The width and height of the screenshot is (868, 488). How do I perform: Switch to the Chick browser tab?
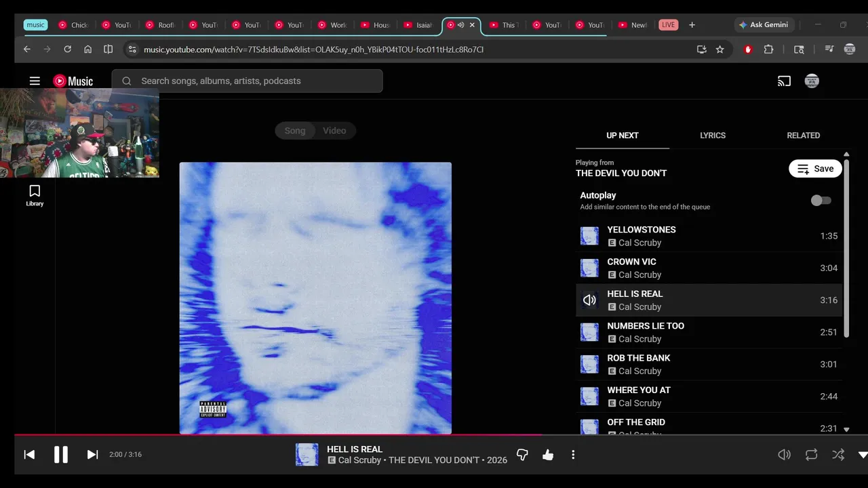click(74, 25)
